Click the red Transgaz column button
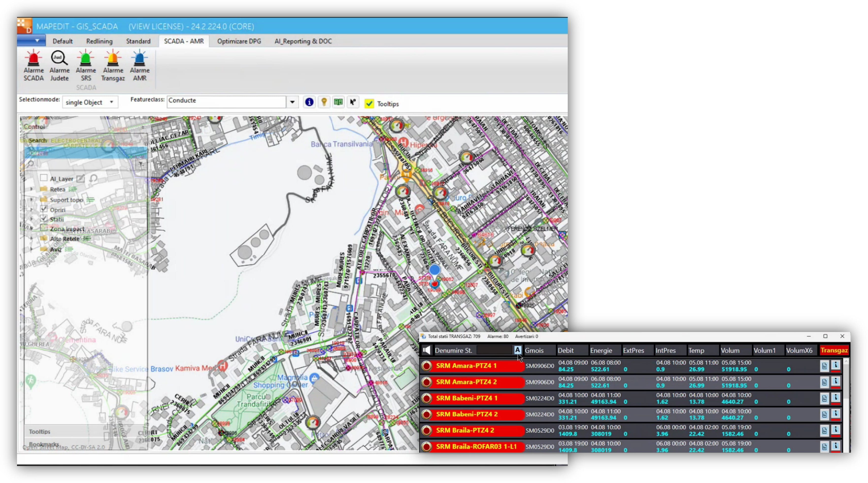Screen dimensions: 868x483 [x=834, y=350]
